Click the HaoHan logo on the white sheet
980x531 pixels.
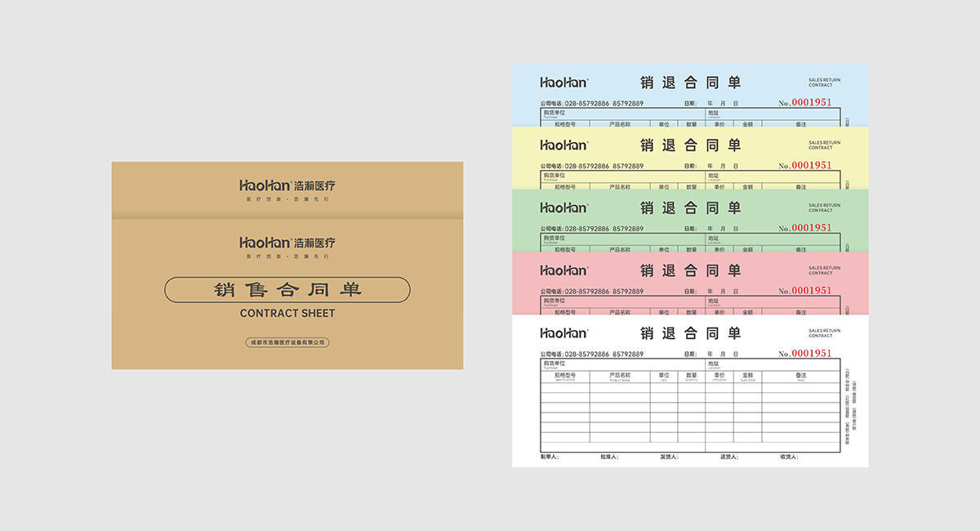(x=563, y=333)
